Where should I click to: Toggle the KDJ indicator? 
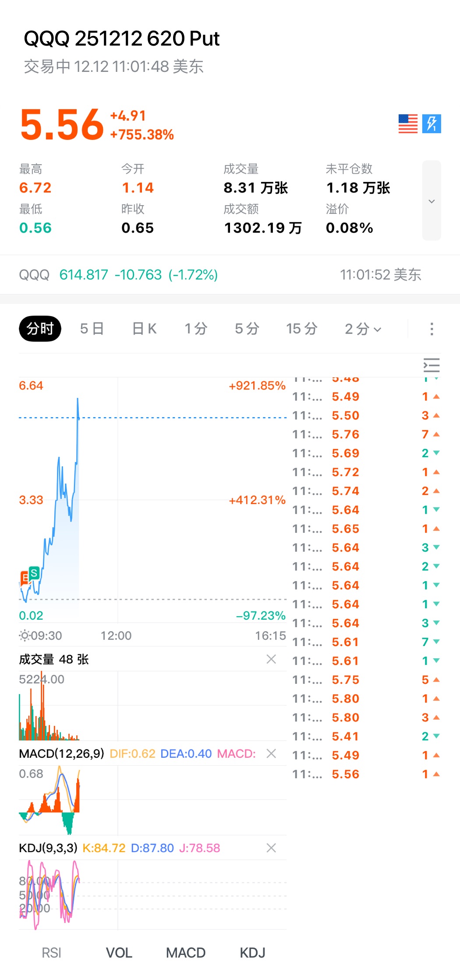coord(252,953)
